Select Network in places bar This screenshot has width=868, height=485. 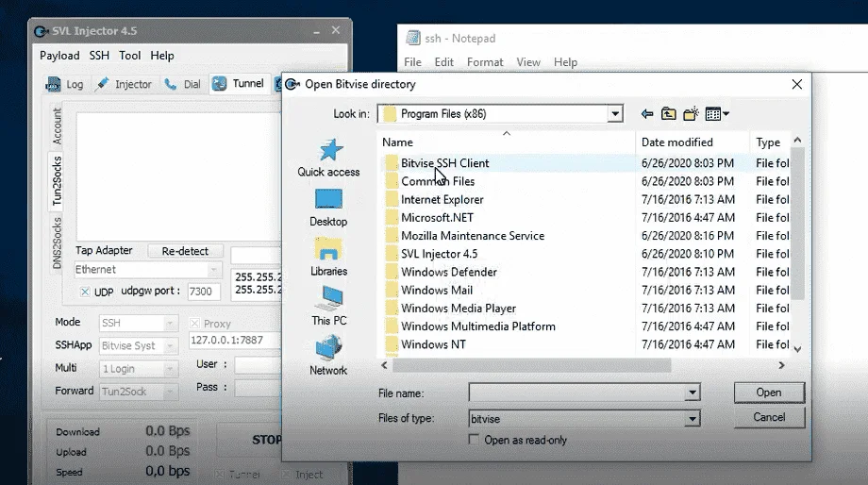[x=328, y=357]
